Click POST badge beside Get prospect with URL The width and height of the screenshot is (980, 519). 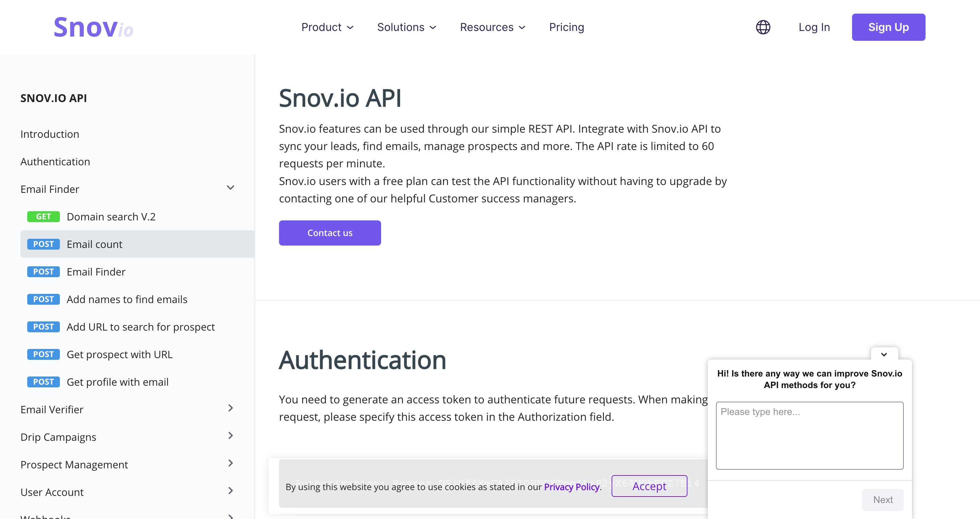[43, 354]
